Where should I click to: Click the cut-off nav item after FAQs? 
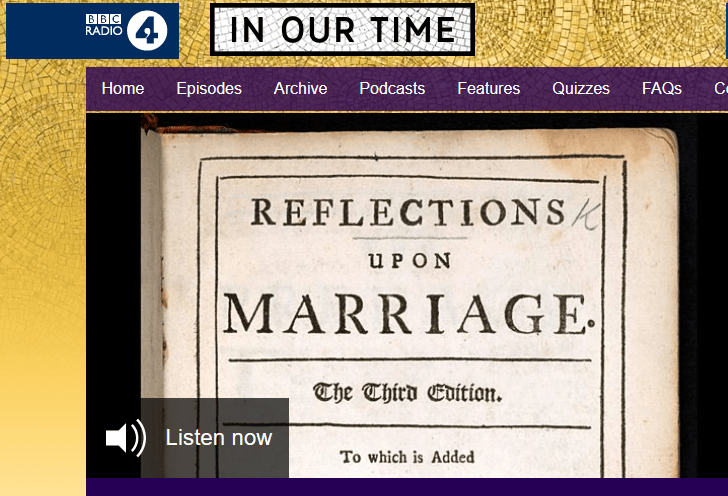click(x=721, y=88)
